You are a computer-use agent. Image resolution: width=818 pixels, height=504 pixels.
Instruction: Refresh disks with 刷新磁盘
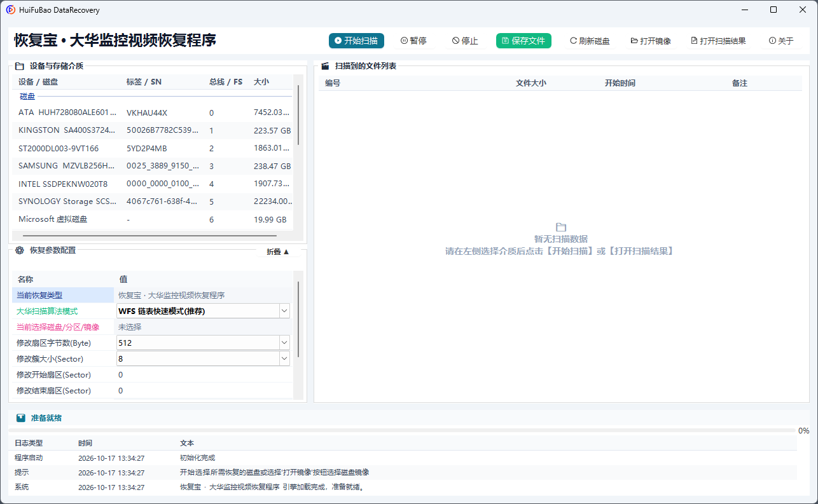click(590, 41)
